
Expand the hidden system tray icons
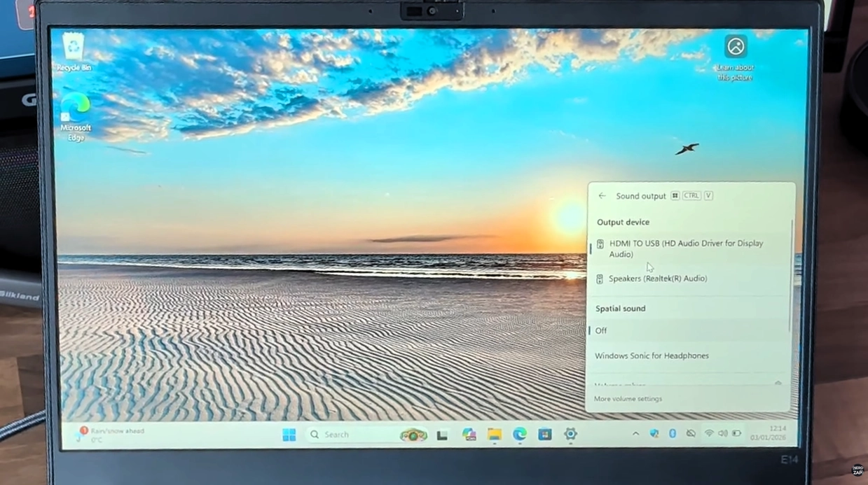[635, 434]
